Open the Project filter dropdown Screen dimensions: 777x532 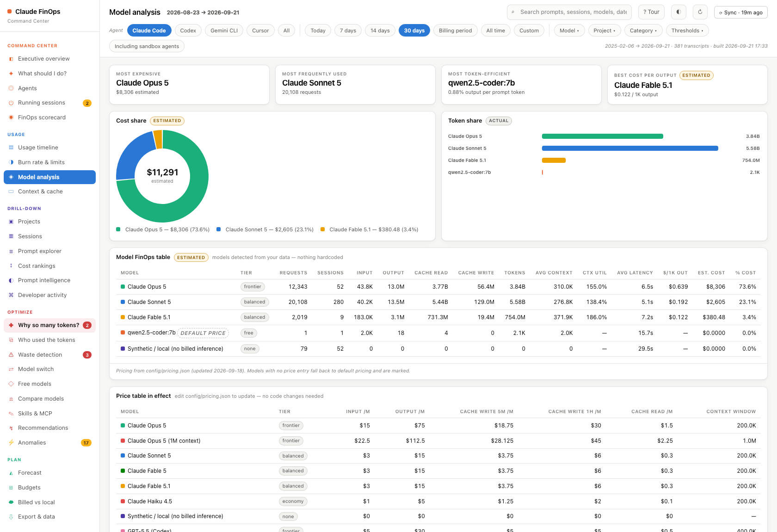tap(604, 31)
